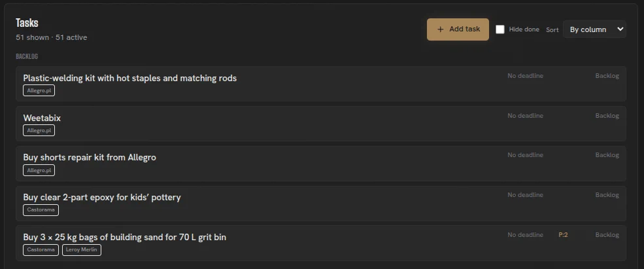Click No deadline on epoxy task
The image size is (644, 269).
525,195
